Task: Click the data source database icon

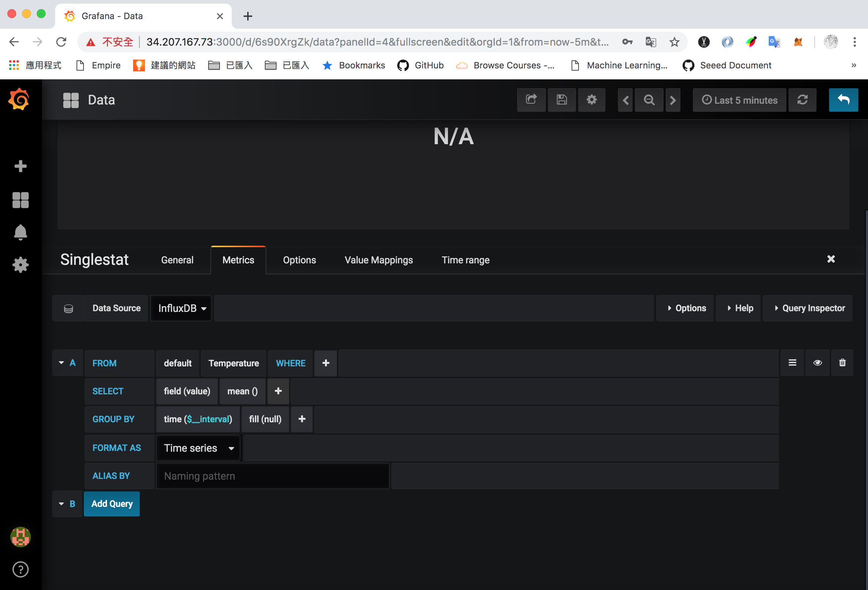Action: click(x=68, y=309)
